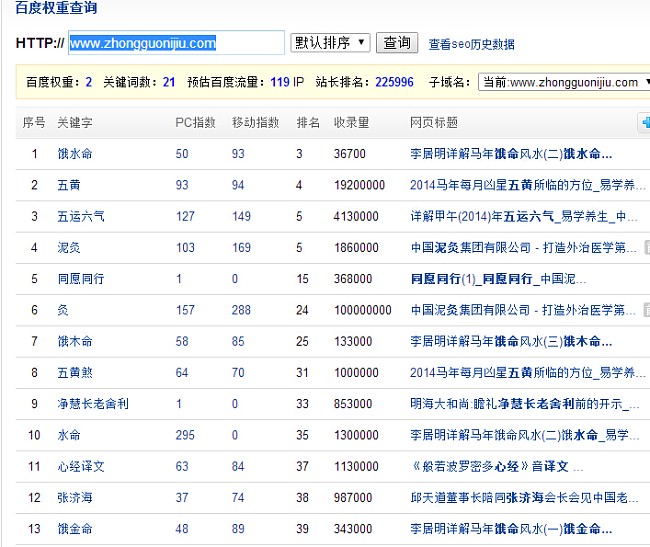Click the PC指数 column header
Image resolution: width=650 pixels, height=547 pixels.
[x=195, y=123]
